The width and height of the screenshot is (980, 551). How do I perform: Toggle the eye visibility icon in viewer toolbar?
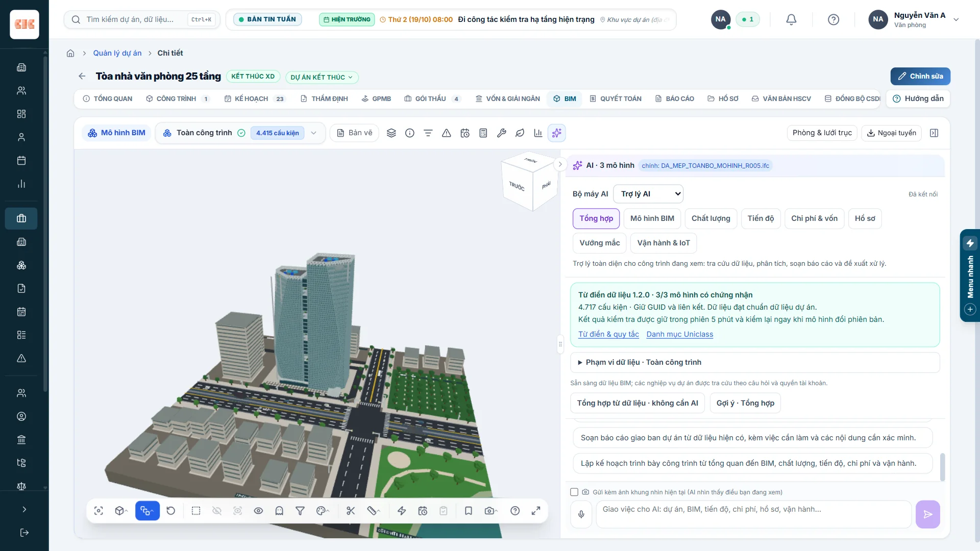click(x=258, y=511)
